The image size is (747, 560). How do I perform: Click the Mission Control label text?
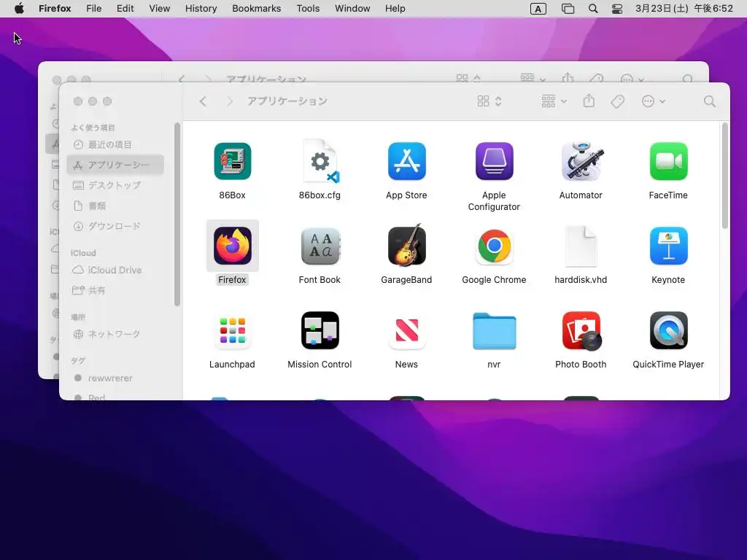[x=320, y=365]
